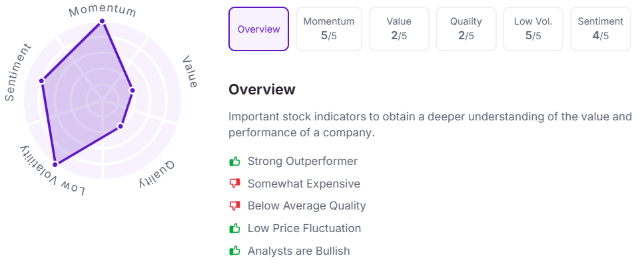Viewport: 644px width, 274px height.
Task: Click the Momentum axis label on radar chart
Action: (103, 11)
